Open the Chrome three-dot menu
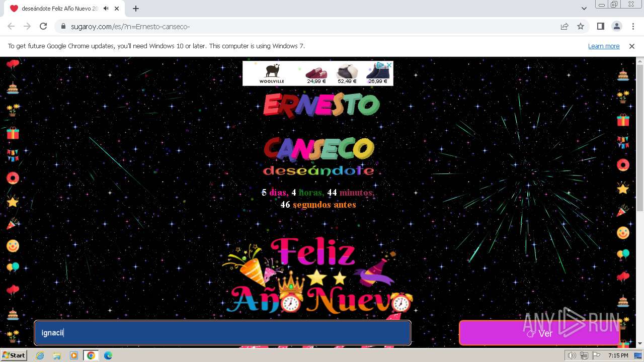 [632, 26]
